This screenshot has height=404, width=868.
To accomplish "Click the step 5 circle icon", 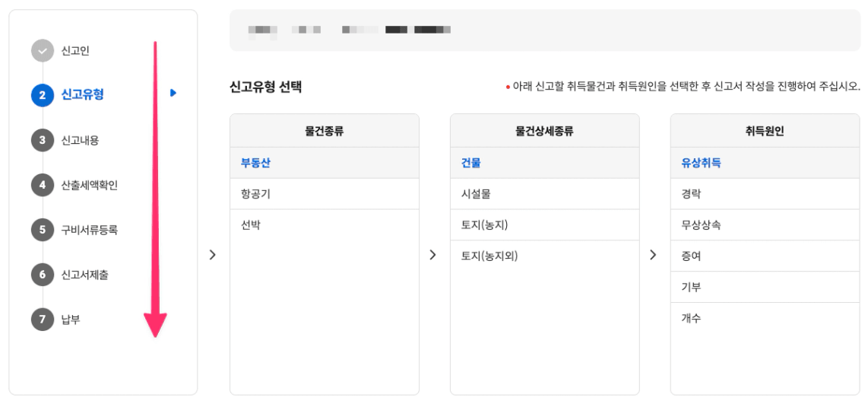I will 43,230.
